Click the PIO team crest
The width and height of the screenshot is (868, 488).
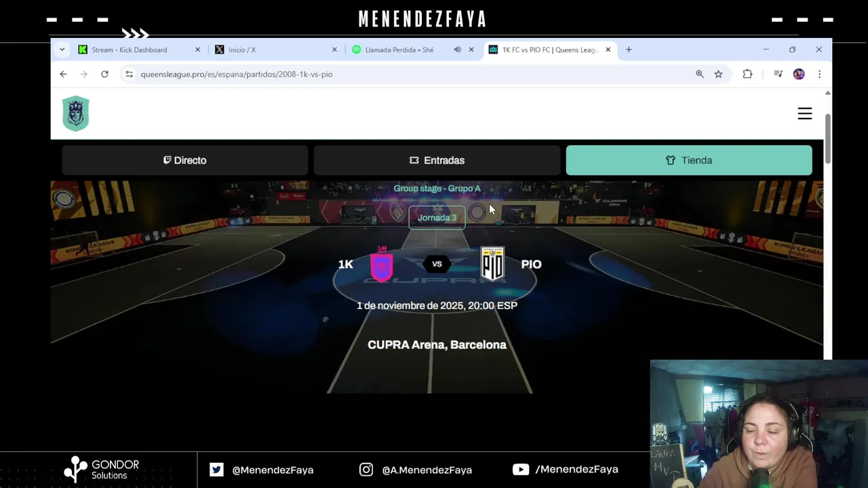coord(492,264)
